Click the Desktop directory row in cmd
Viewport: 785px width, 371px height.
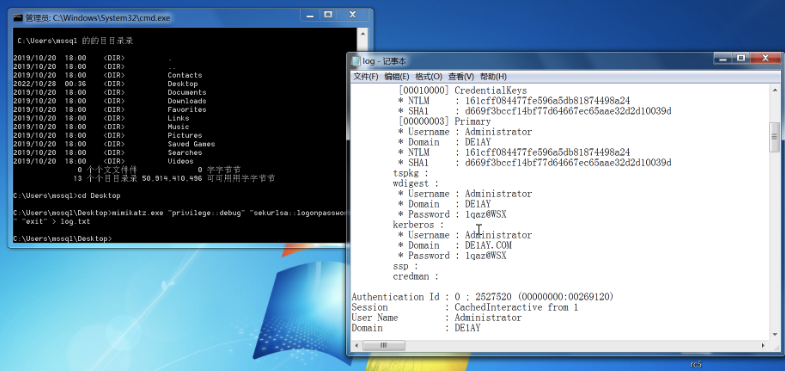(106, 84)
